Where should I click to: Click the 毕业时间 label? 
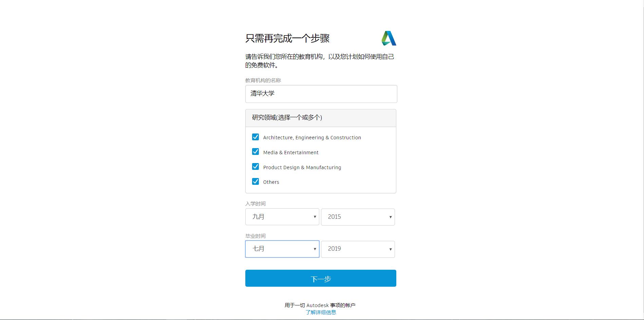[255, 235]
